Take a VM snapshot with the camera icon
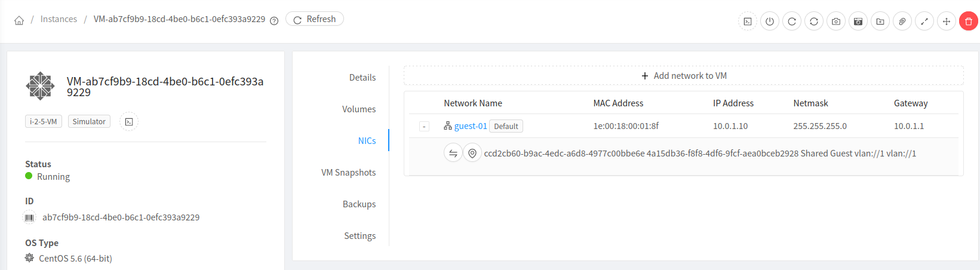The image size is (980, 270). pyautogui.click(x=836, y=22)
